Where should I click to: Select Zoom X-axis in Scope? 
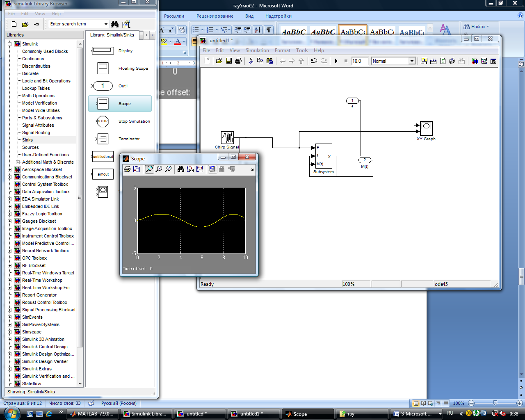(x=159, y=169)
